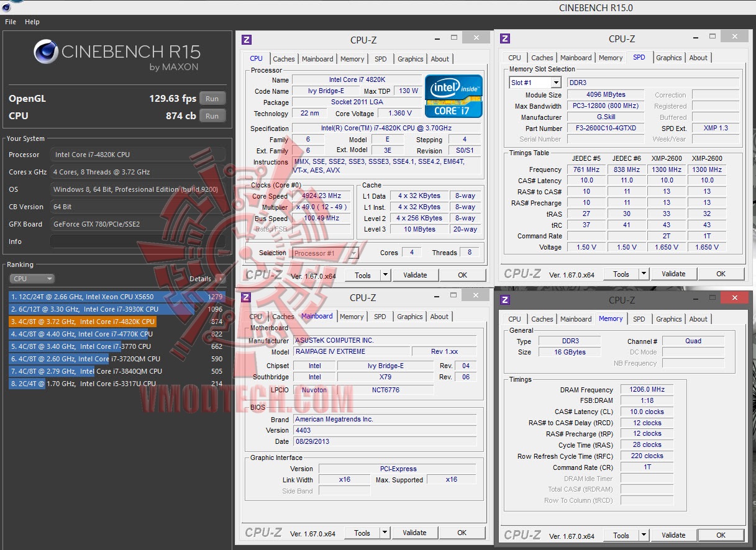Click the GFX Board value GeForce GTX 780
The height and width of the screenshot is (550, 756).
click(x=138, y=224)
